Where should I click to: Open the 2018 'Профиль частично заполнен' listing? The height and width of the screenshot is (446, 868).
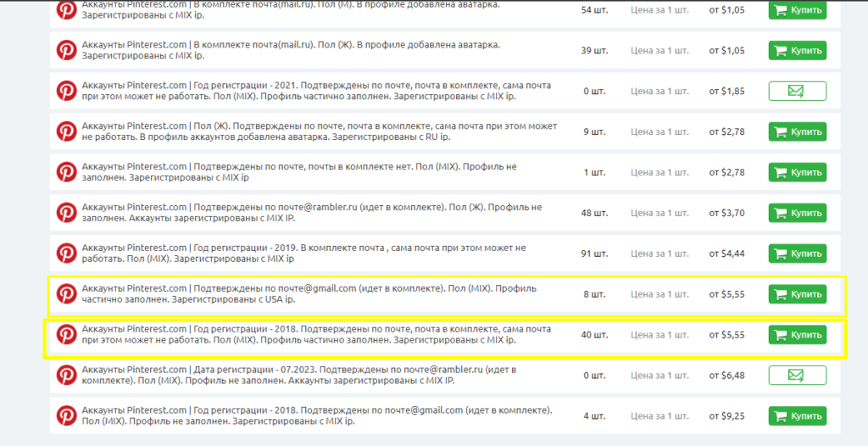click(x=317, y=335)
